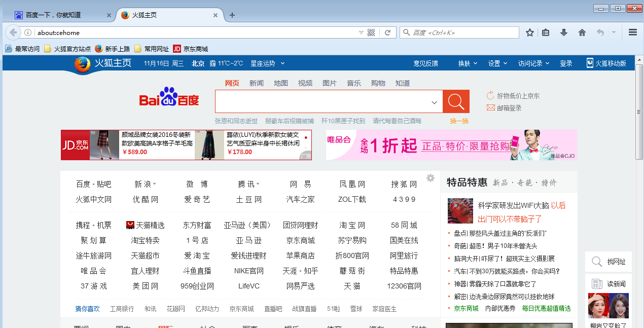Screen dimensions: 644x328
Task: Open the gear settings icon above site grid
Action: point(431,178)
